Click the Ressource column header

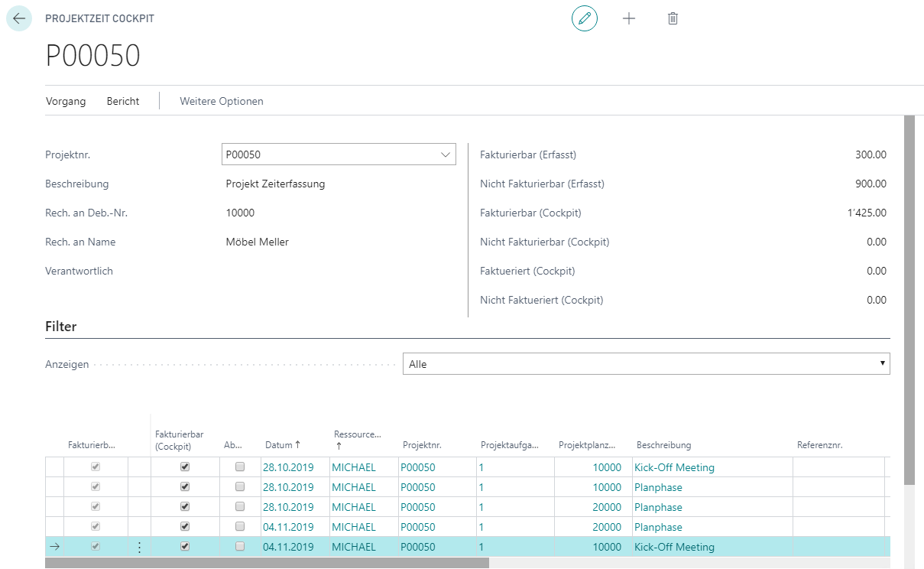point(357,440)
